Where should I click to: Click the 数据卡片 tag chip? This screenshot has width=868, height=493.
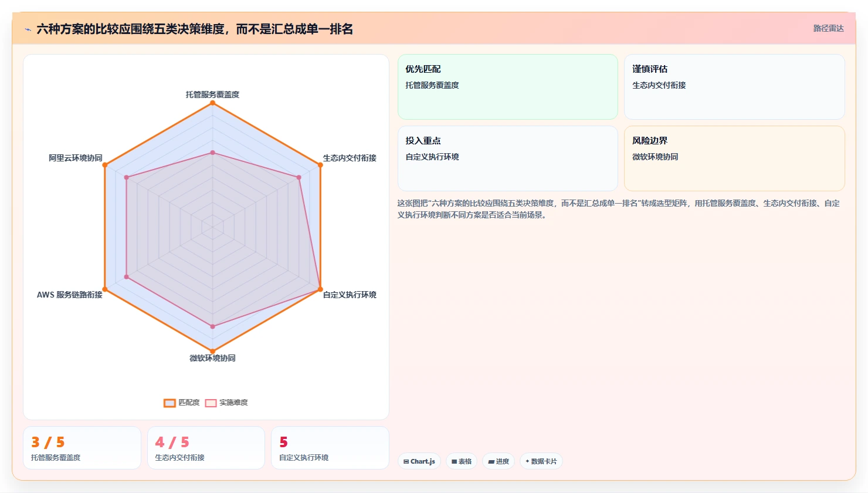[541, 461]
